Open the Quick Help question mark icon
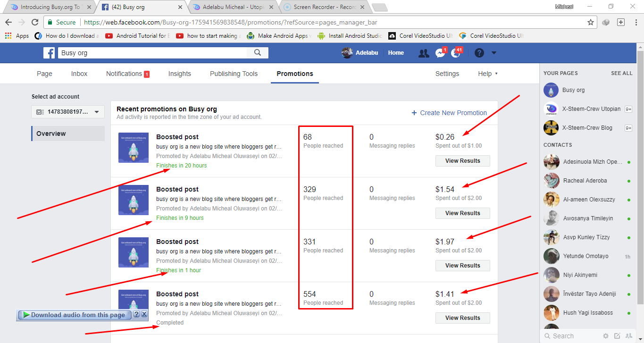Screen dimensions: 644x343 [479, 53]
